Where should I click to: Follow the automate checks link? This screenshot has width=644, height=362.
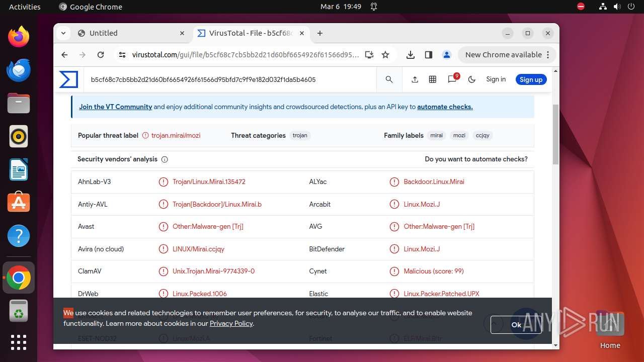pos(445,107)
